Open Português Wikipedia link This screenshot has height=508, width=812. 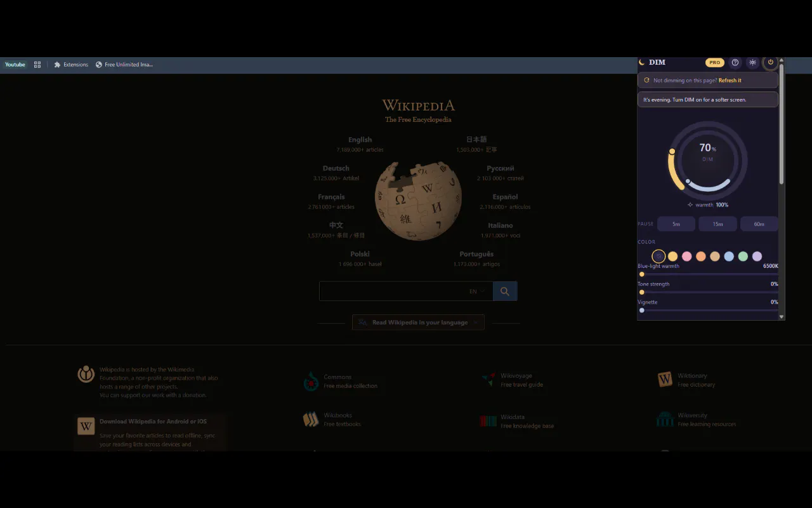(x=476, y=254)
